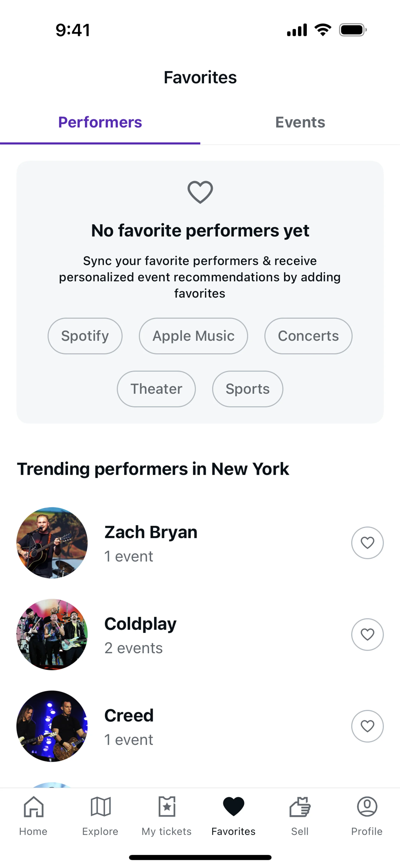Favorite Zach Bryan with heart toggle
Viewport: 400px width, 868px height.
367,543
